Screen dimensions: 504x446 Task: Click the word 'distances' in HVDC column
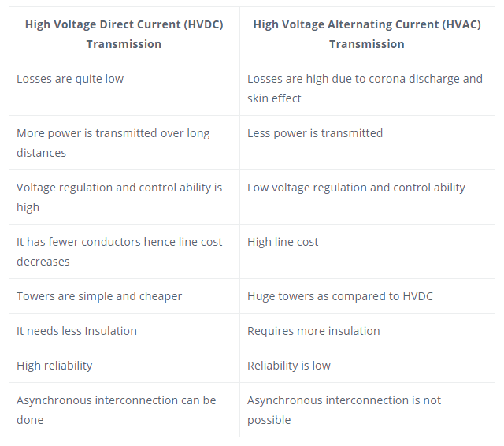click(x=42, y=153)
